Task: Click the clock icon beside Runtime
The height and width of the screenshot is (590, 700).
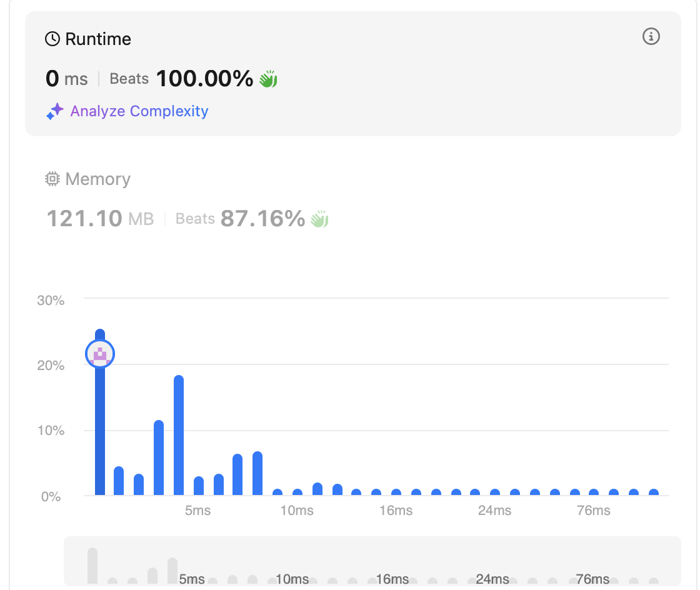Action: pos(52,39)
